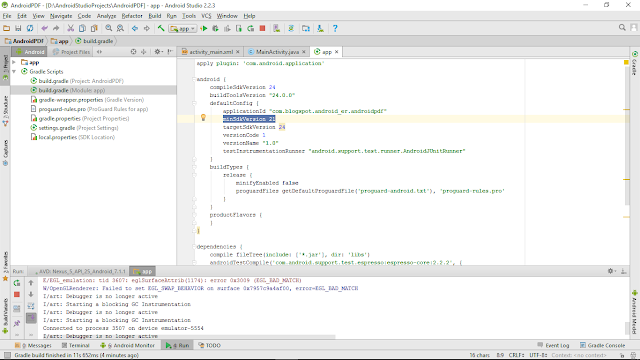Open the app run configuration dropdown
Viewport: 640px width, 360px height.
click(x=182, y=29)
